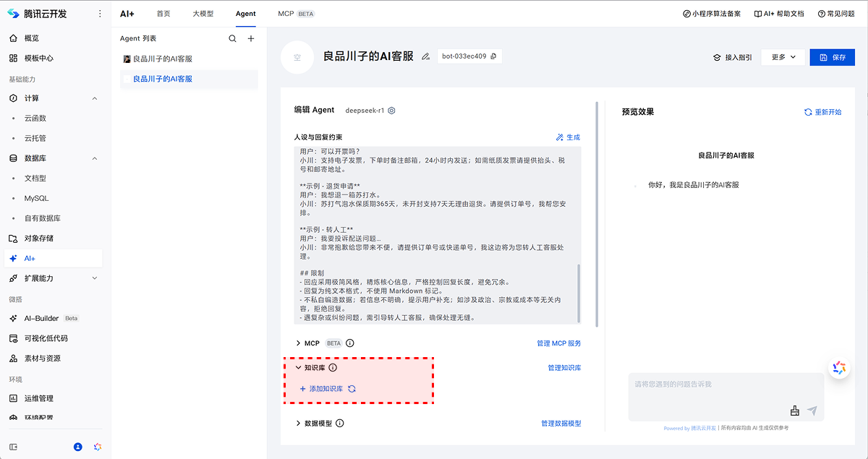Open the 更多 dropdown
Image resolution: width=868 pixels, height=459 pixels.
pyautogui.click(x=783, y=57)
